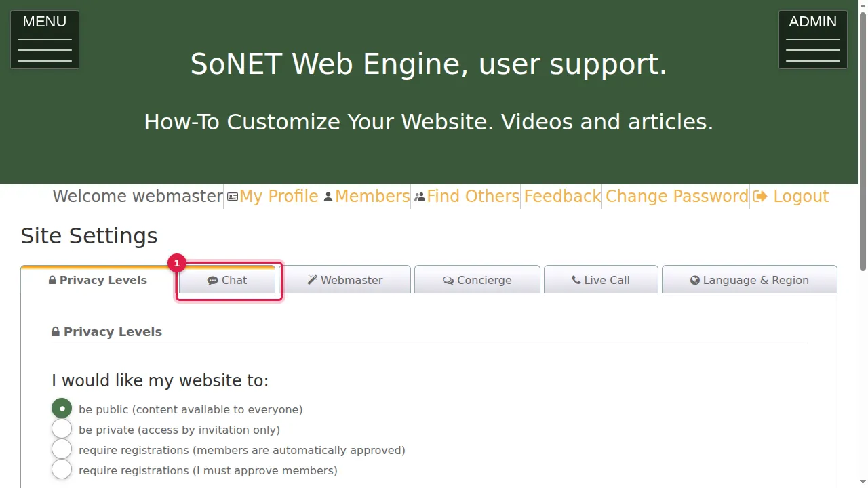Switch to the Concierge tab

pyautogui.click(x=477, y=280)
